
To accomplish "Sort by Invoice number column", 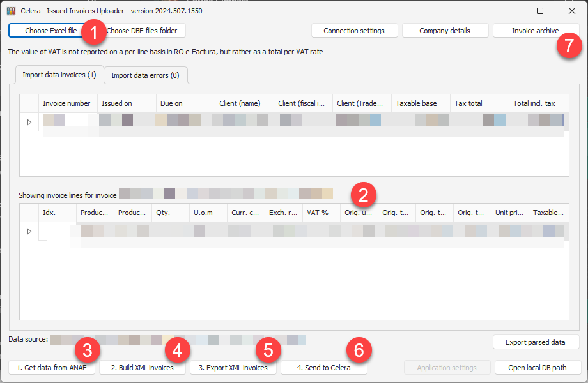I will pyautogui.click(x=68, y=103).
